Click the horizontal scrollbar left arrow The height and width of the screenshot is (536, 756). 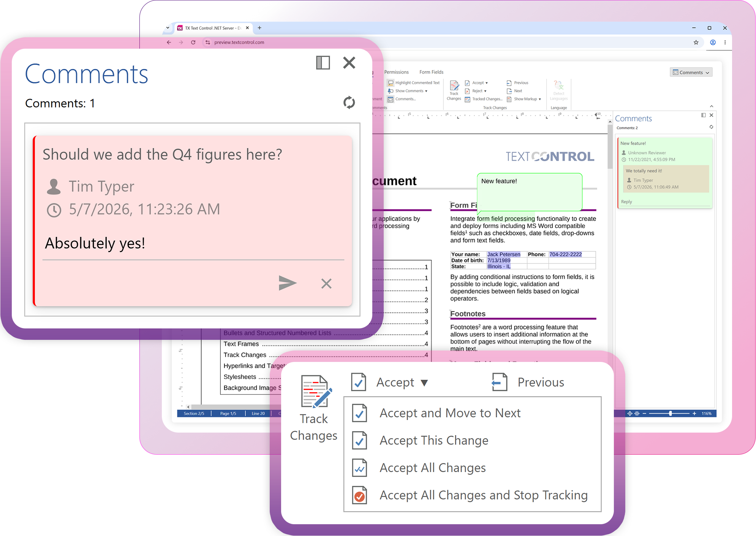[x=188, y=407]
